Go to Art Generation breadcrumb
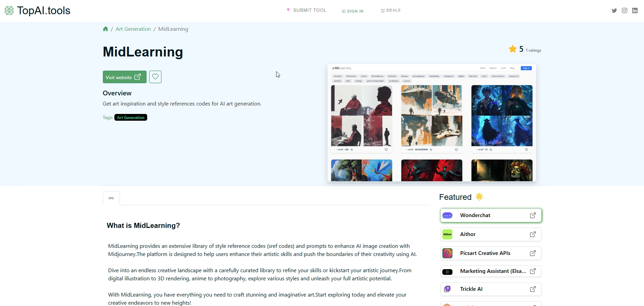 133,29
